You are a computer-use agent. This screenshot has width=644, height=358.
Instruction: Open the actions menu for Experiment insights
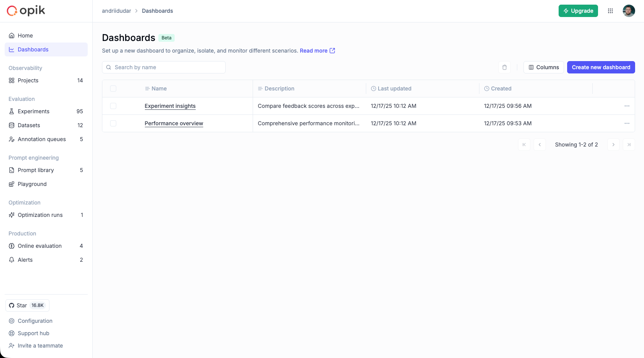pos(627,106)
